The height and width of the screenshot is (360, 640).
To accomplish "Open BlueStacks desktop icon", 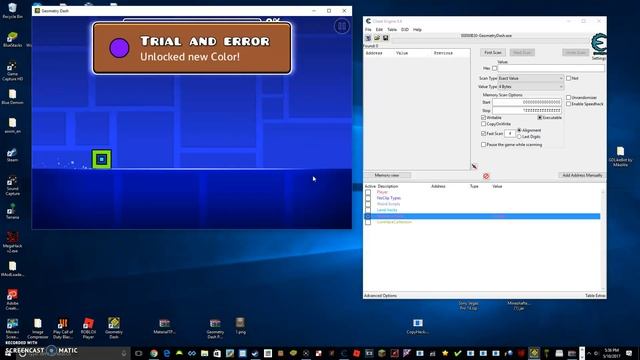I will coord(12,40).
